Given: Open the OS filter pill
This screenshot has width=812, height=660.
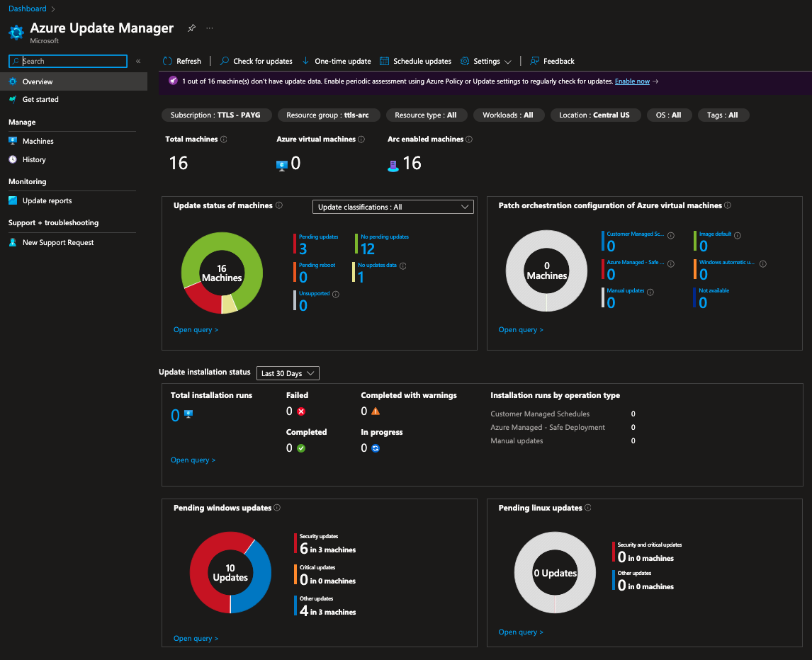Looking at the screenshot, I should tap(669, 115).
